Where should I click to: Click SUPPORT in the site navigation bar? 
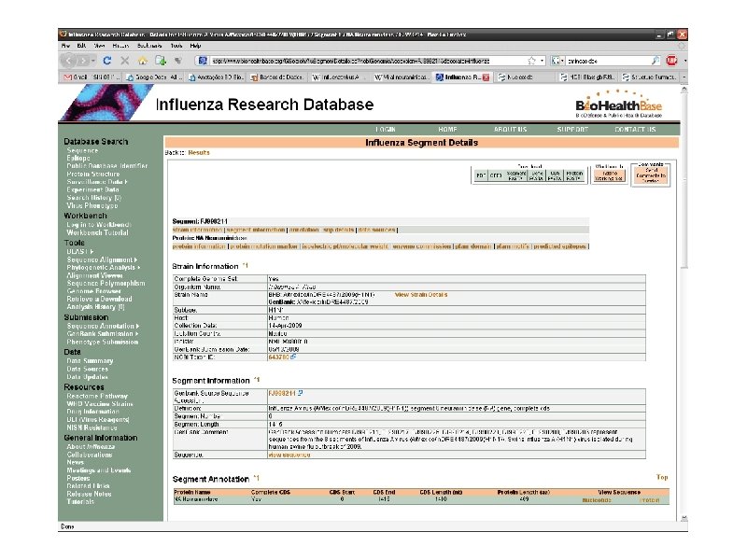pos(572,130)
